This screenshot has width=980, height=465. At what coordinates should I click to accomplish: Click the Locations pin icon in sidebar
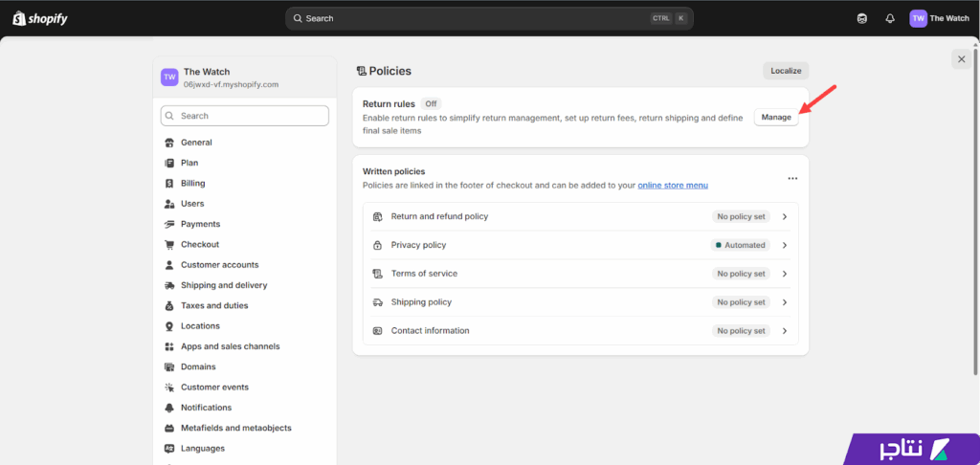(169, 326)
